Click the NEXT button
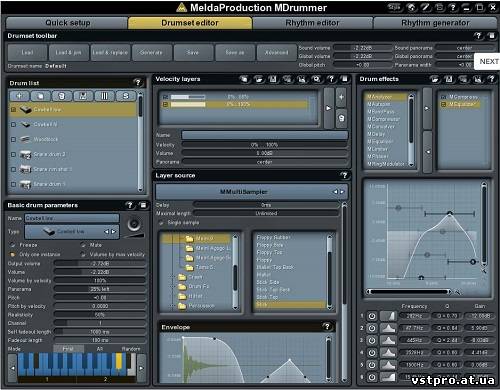Screen dimensions: 500x390 [x=488, y=61]
